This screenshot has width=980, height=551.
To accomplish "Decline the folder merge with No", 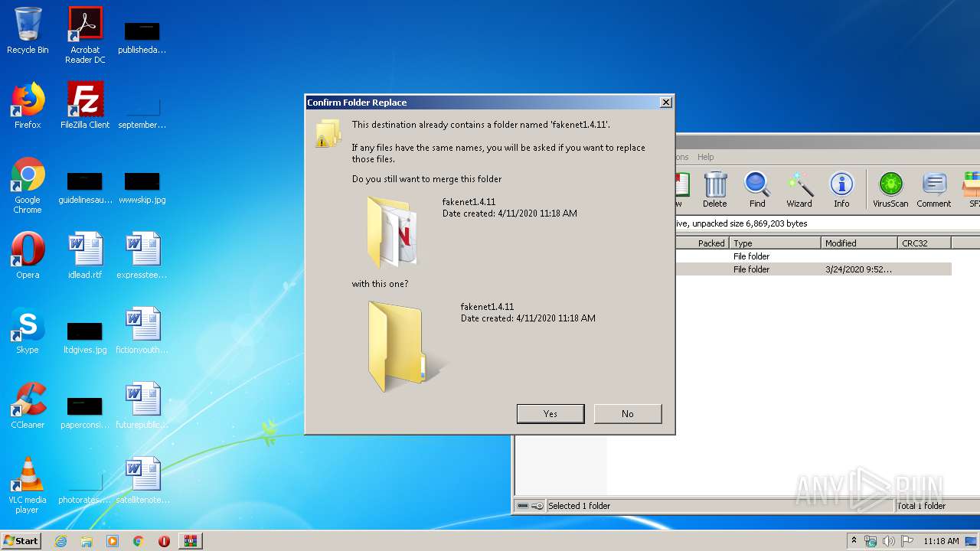I will [628, 413].
